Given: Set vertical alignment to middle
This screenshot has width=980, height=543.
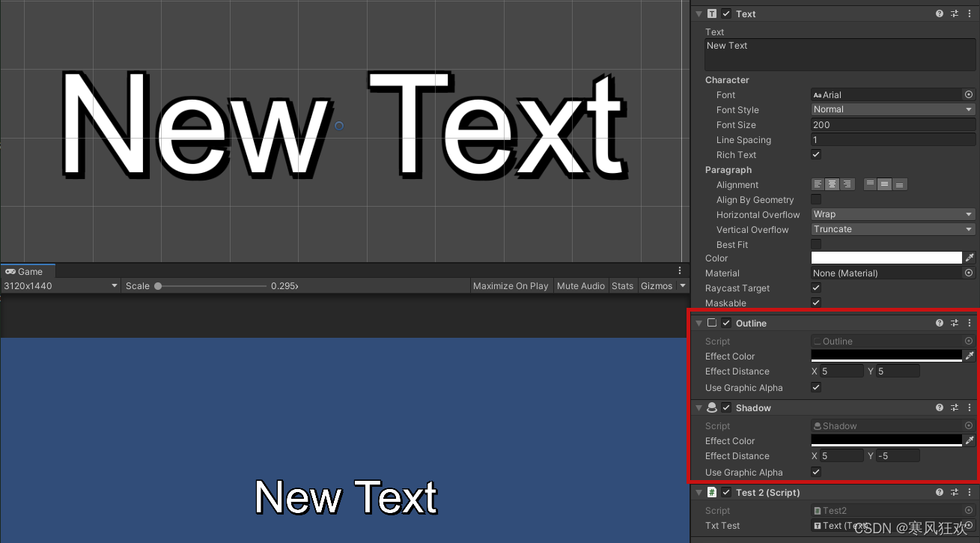Looking at the screenshot, I should click(885, 184).
